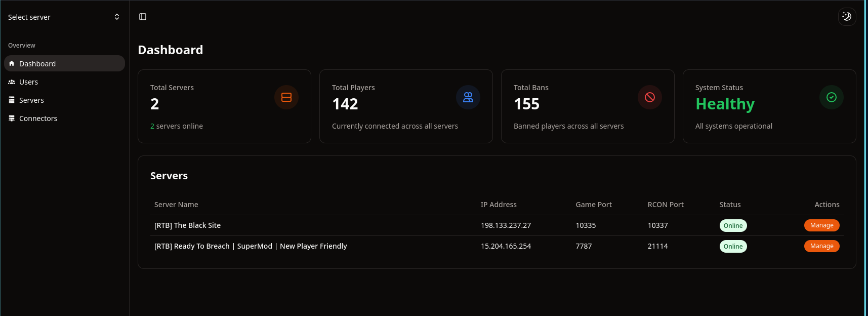Manage the Ready To Breach server
868x316 pixels.
821,246
